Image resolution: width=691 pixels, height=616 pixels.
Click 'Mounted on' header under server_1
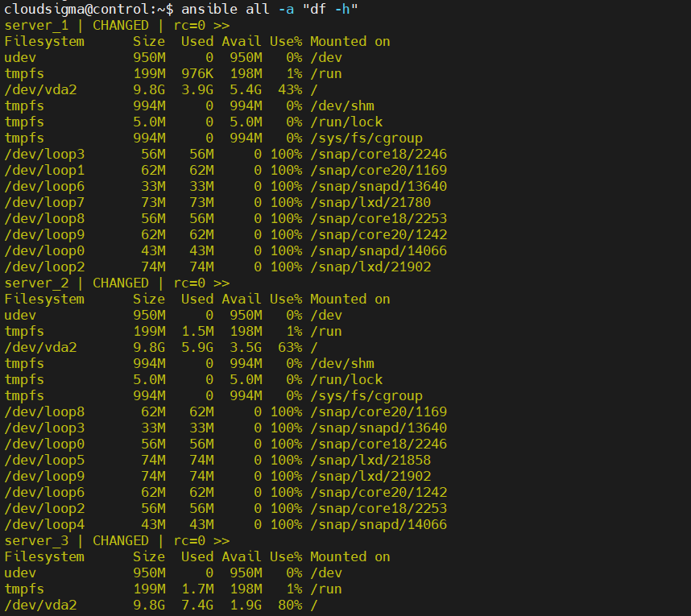click(350, 41)
